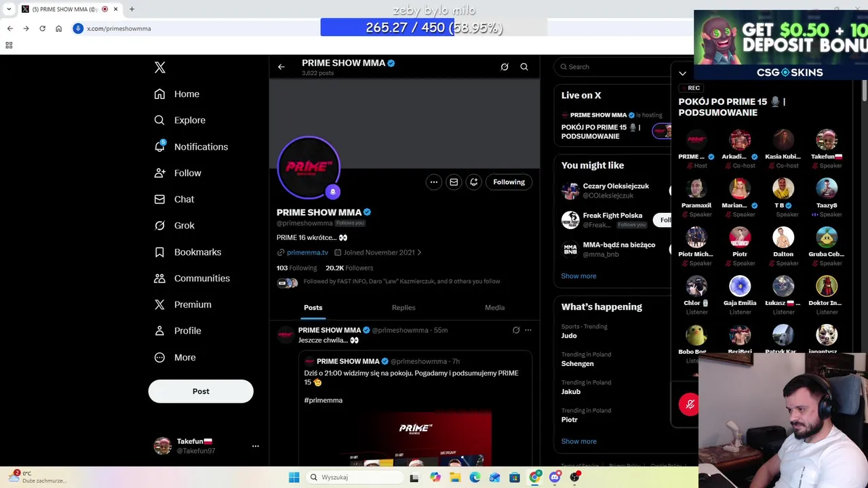Open profile more options ellipsis button
The height and width of the screenshot is (488, 868).
pos(434,182)
